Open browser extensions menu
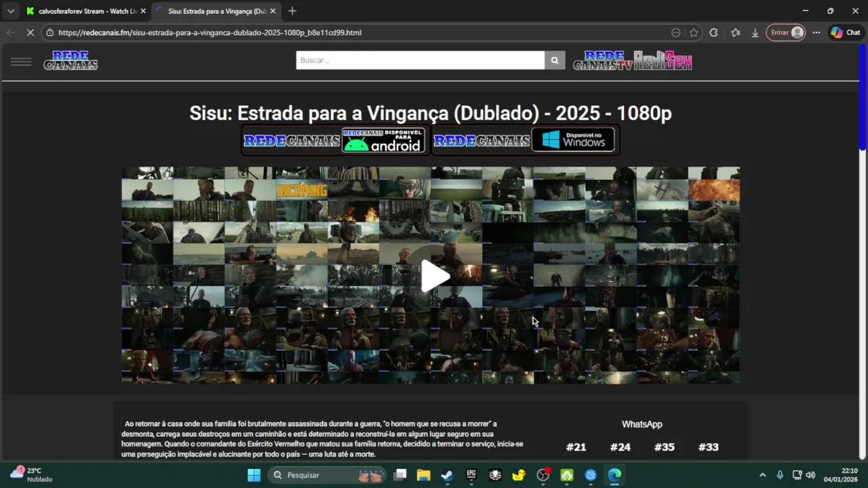 [x=713, y=33]
